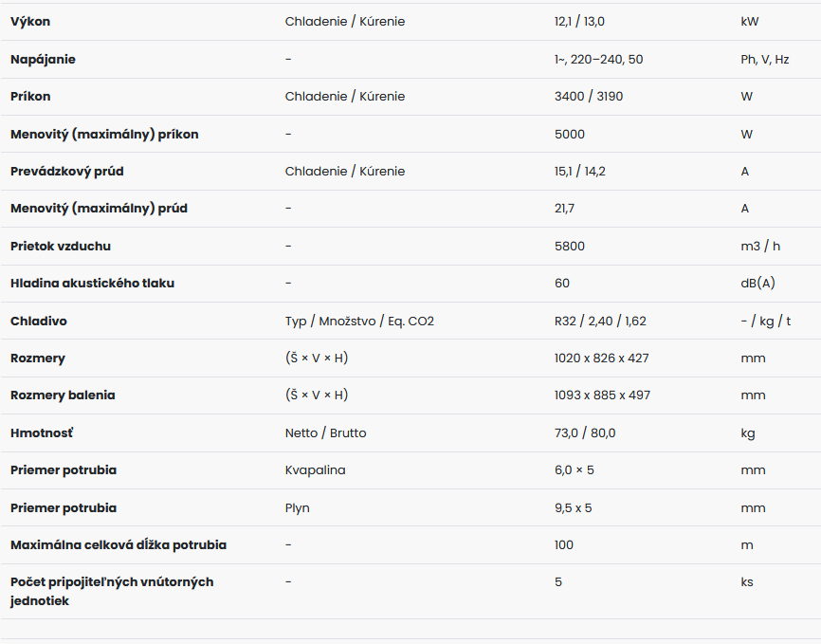
Task: Select the 21,7 maximum current value
Action: tap(564, 209)
